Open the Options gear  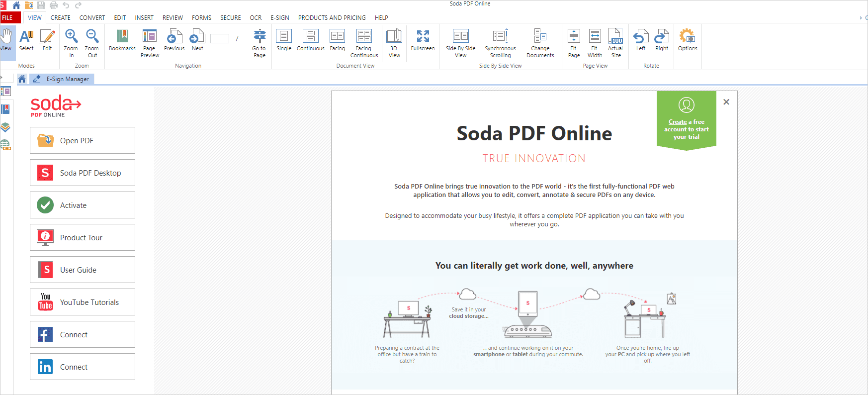point(688,40)
